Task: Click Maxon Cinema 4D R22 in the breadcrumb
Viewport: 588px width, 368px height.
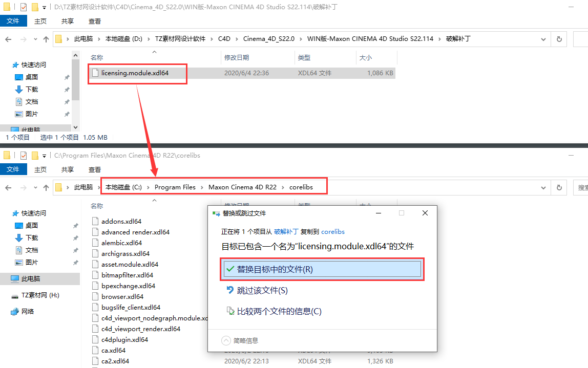Action: [x=242, y=187]
